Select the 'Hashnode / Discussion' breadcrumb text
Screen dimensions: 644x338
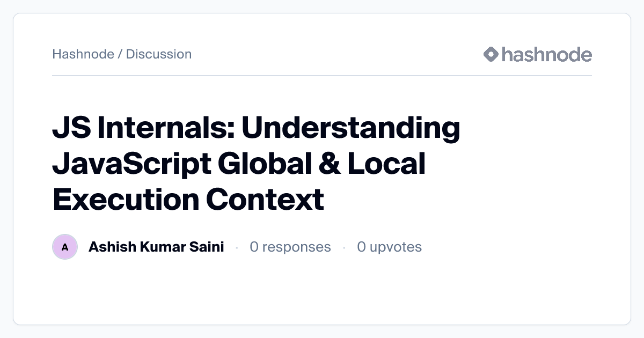tap(122, 54)
